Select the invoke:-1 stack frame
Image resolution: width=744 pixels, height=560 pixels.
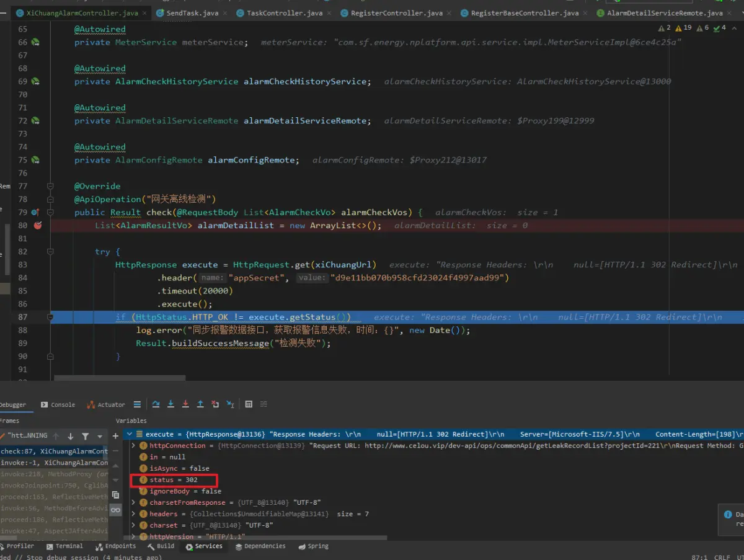[54, 463]
